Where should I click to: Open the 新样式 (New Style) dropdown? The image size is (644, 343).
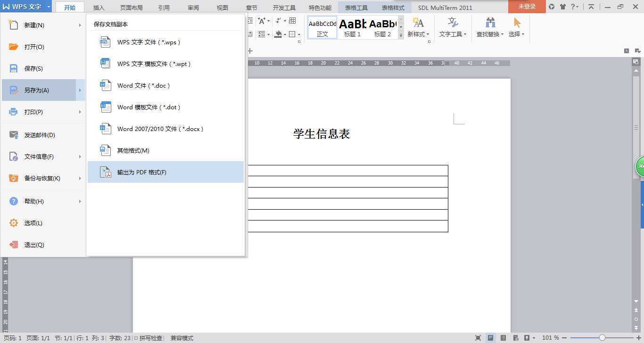click(418, 34)
